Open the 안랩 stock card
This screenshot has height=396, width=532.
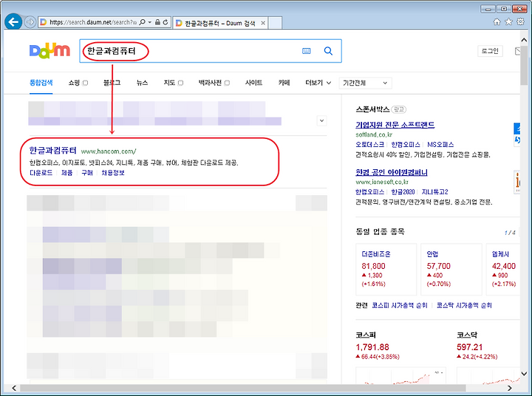(451, 270)
